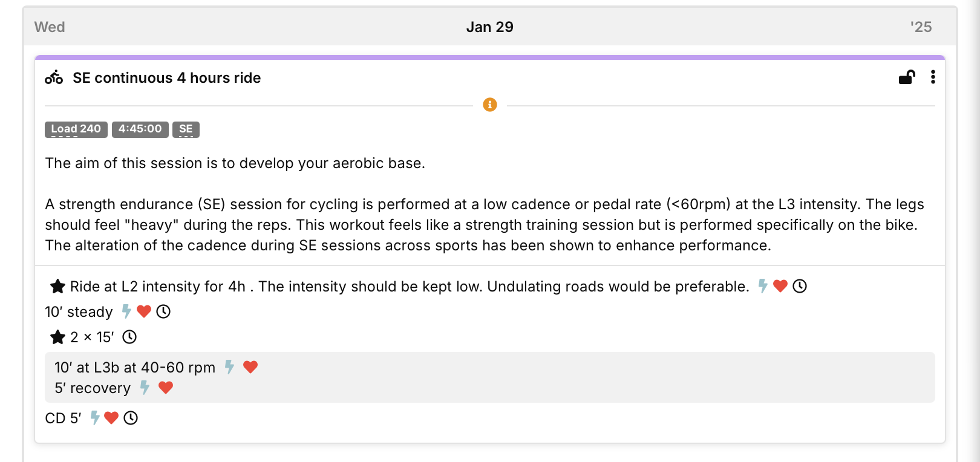This screenshot has height=462, width=980.
Task: Click clock icon on Ride at L2 line
Action: 800,286
